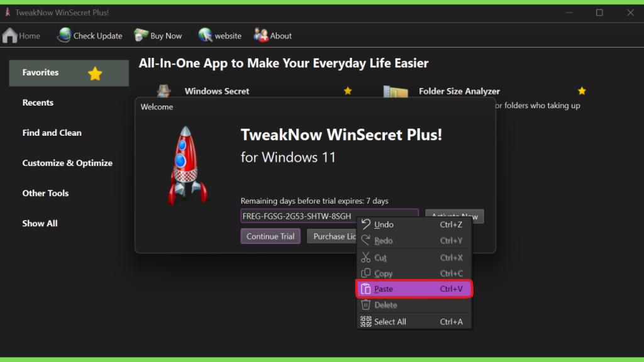Click the Folder Size Analyzer folder icon
This screenshot has width=644, height=362.
coord(396,92)
